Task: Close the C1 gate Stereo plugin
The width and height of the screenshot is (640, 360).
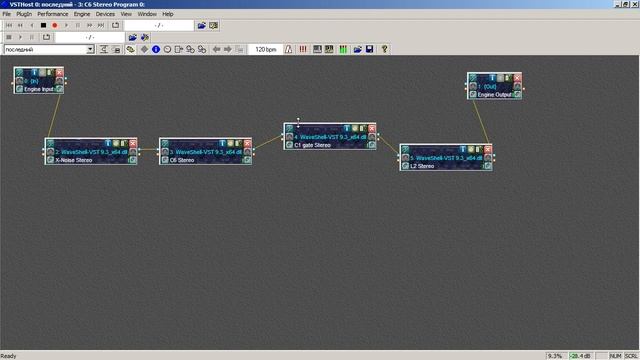Action: pyautogui.click(x=371, y=129)
